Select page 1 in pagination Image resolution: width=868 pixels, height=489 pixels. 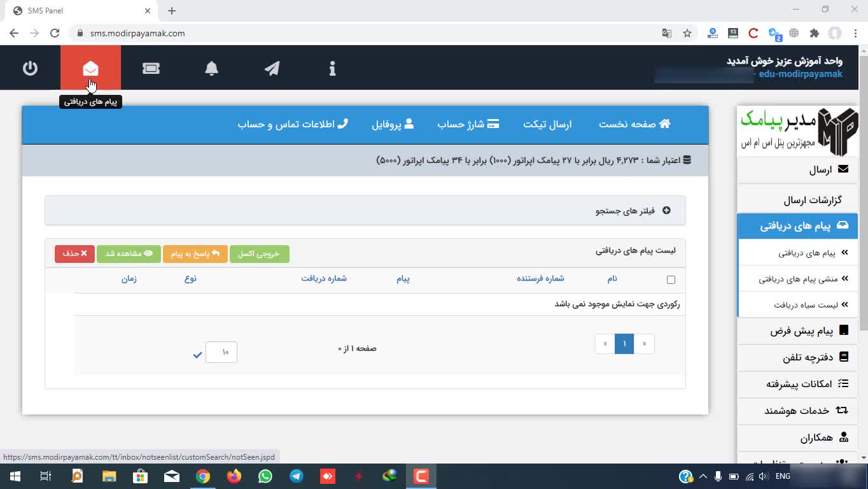point(624,344)
